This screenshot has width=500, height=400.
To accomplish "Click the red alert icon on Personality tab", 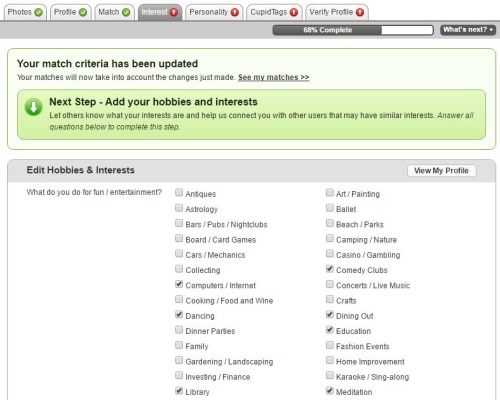I will pyautogui.click(x=235, y=12).
